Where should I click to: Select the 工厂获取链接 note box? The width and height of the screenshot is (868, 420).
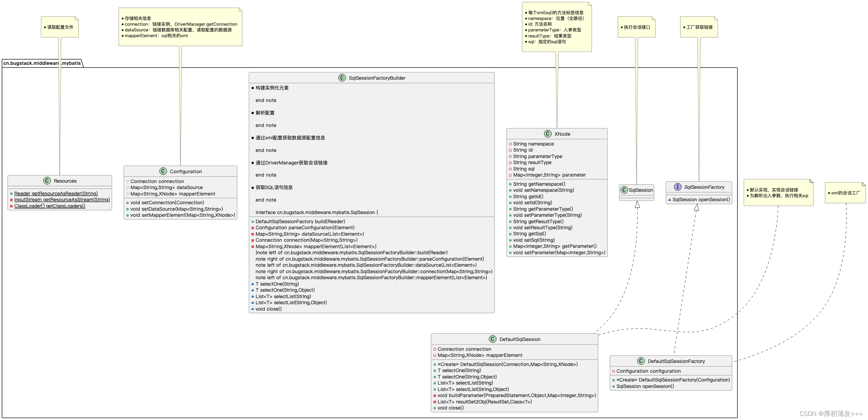coord(699,27)
